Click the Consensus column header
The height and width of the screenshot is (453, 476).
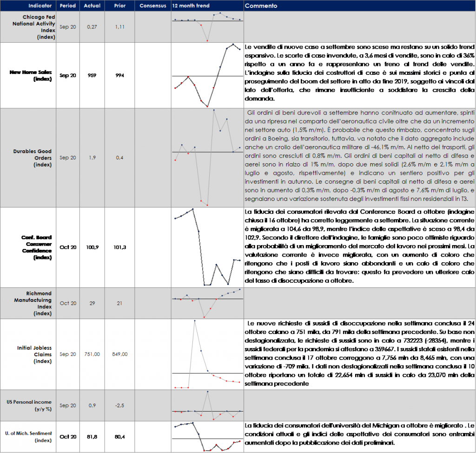[152, 6]
